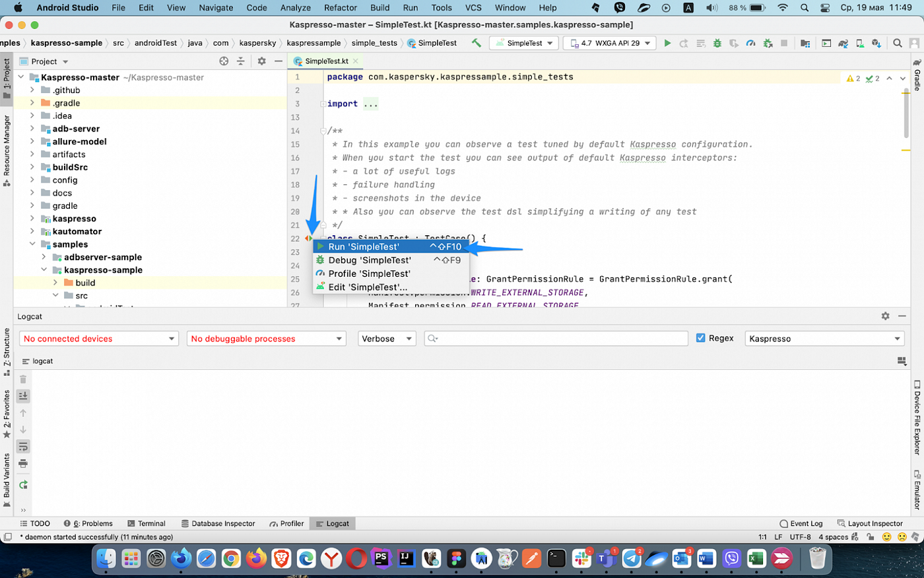Viewport: 924px width, 578px height.
Task: Click the split logcat layout icon
Action: click(x=902, y=361)
